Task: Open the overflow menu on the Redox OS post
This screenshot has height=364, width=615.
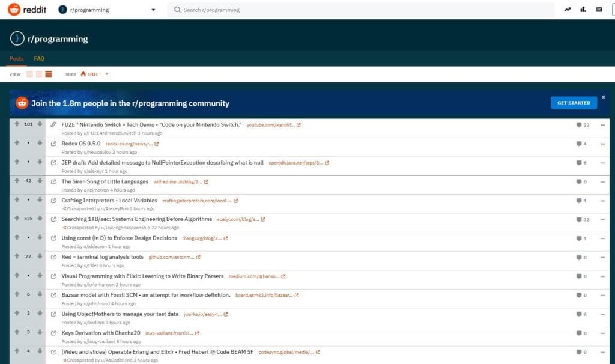Action: (602, 144)
